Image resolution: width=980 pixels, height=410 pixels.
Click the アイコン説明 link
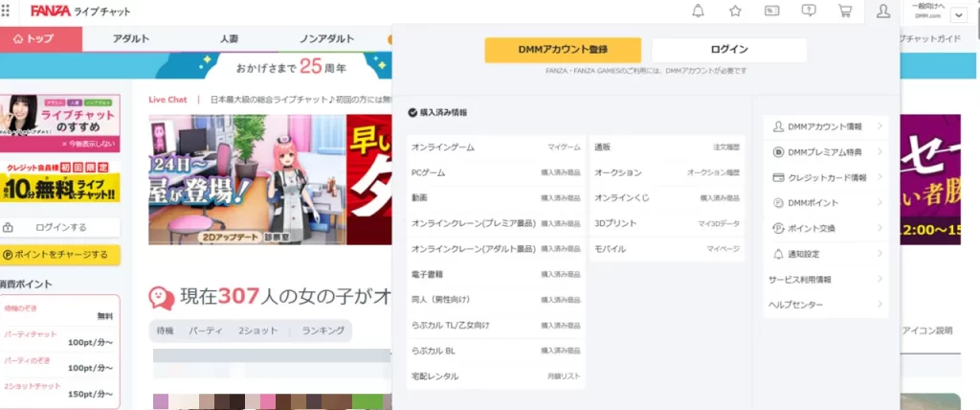click(927, 331)
